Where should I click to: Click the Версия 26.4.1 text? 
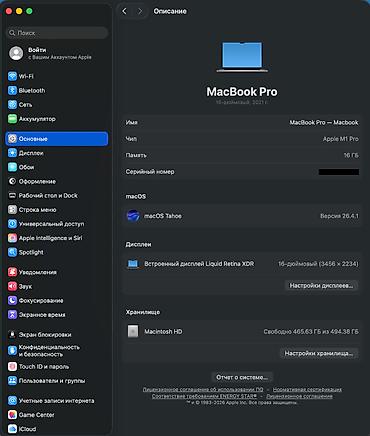pos(339,216)
